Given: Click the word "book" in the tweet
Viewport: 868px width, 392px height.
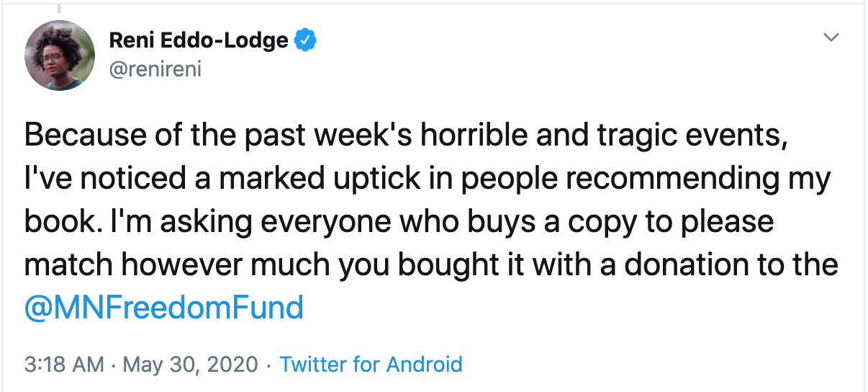Looking at the screenshot, I should click(55, 221).
